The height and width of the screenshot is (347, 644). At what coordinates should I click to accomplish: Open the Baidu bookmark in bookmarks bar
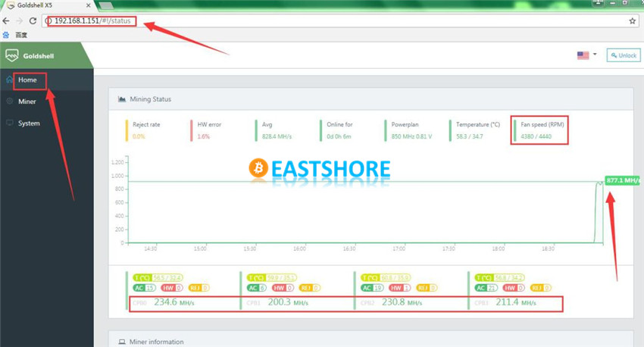click(15, 35)
